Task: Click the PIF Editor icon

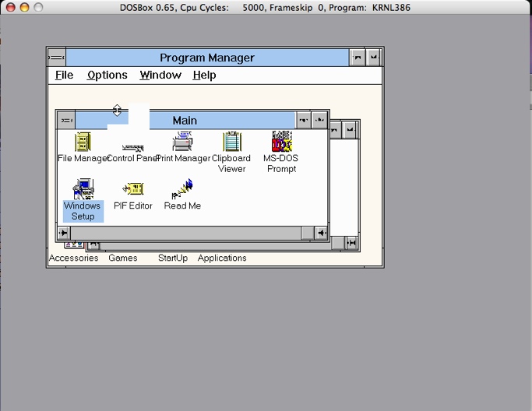Action: click(x=133, y=189)
